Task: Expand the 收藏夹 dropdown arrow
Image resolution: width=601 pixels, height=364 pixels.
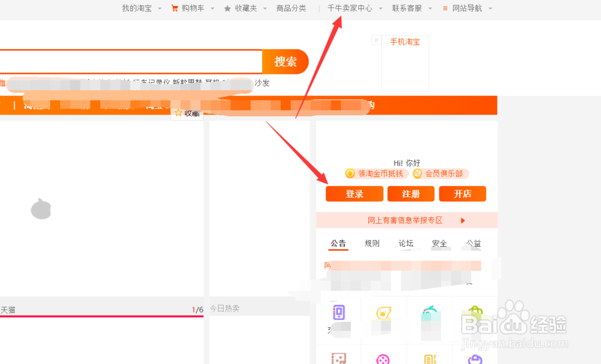Action: pos(265,8)
